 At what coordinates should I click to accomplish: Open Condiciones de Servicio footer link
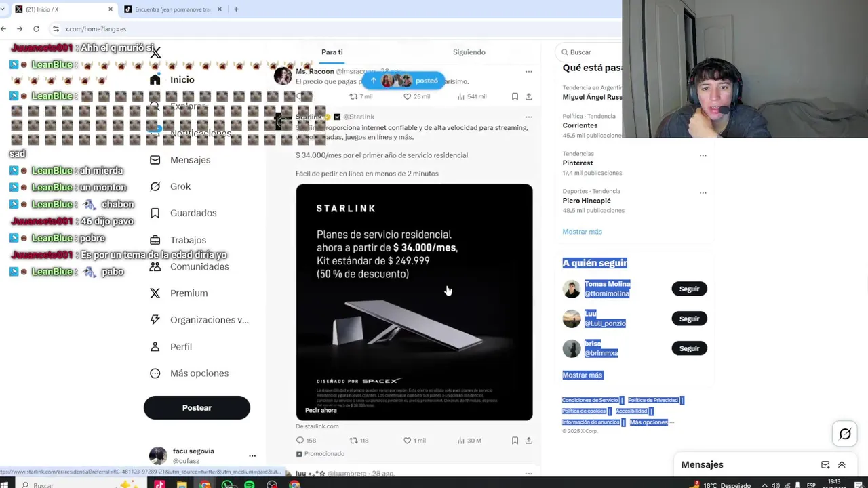point(590,401)
